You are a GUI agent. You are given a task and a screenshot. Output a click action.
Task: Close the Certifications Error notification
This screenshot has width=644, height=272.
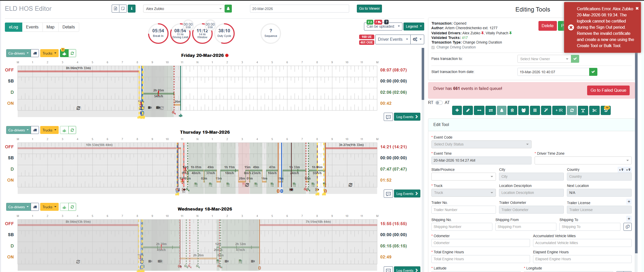click(x=637, y=8)
